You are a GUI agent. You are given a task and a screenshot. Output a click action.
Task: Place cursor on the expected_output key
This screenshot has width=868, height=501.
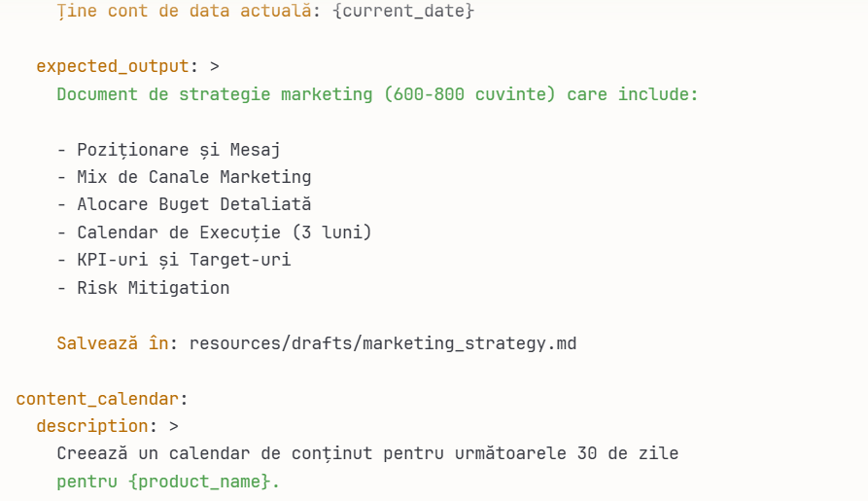click(x=112, y=67)
